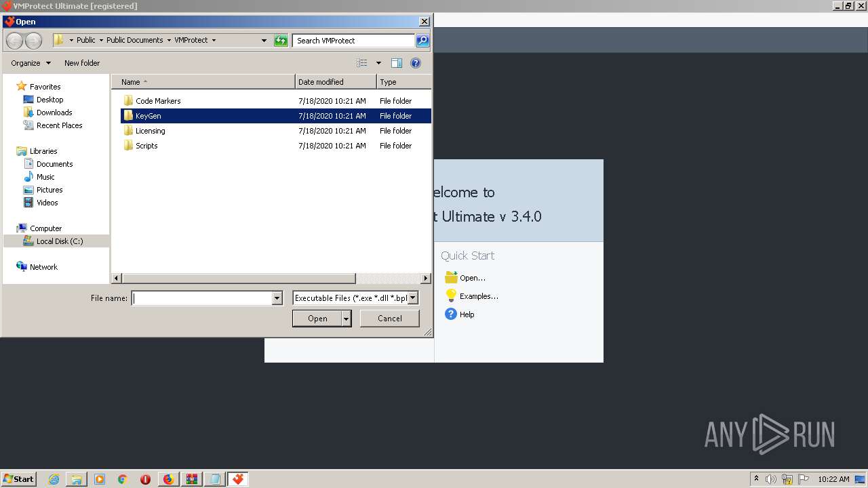The image size is (868, 488).
Task: Open the Organize menu
Action: pyautogui.click(x=31, y=63)
